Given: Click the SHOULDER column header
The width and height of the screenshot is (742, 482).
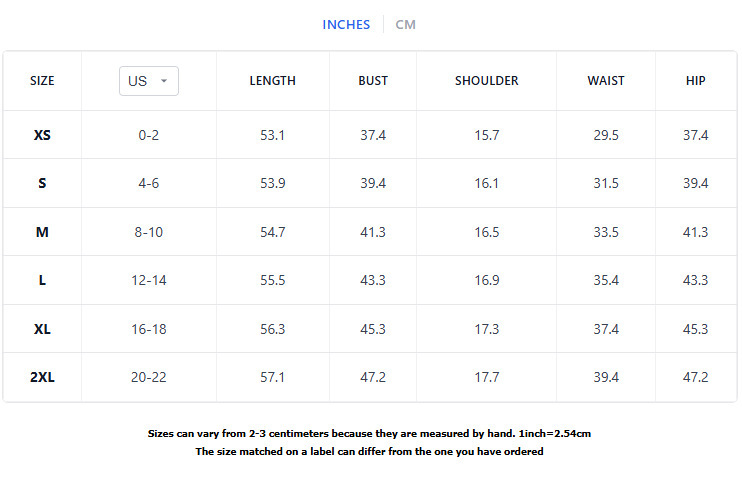Looking at the screenshot, I should pos(486,81).
